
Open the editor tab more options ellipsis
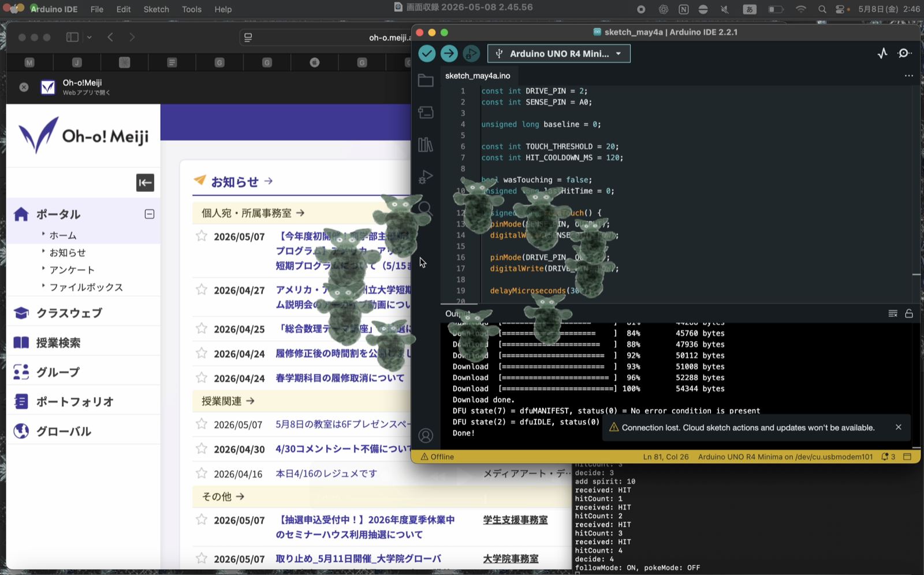point(908,76)
